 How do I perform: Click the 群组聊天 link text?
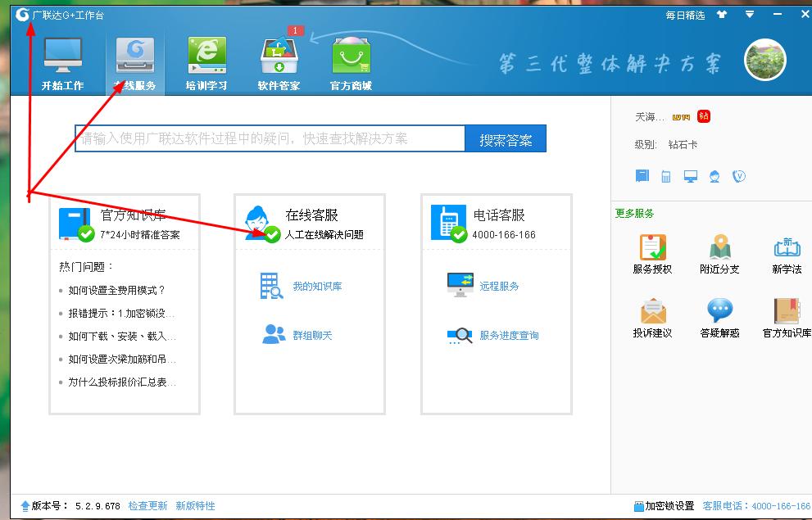312,335
